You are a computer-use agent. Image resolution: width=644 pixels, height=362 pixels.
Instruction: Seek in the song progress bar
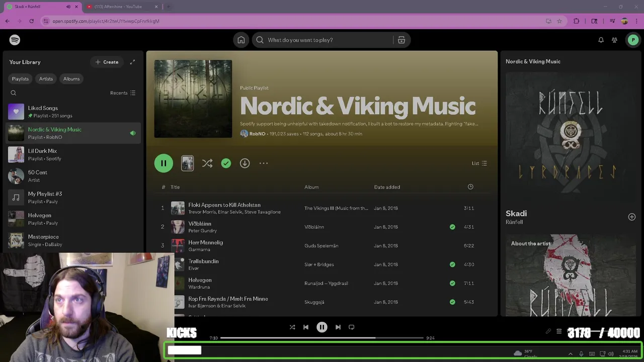point(322,338)
